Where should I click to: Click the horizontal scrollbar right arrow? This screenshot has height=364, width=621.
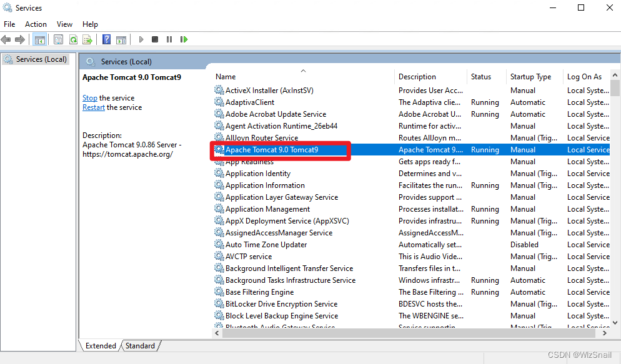point(604,333)
